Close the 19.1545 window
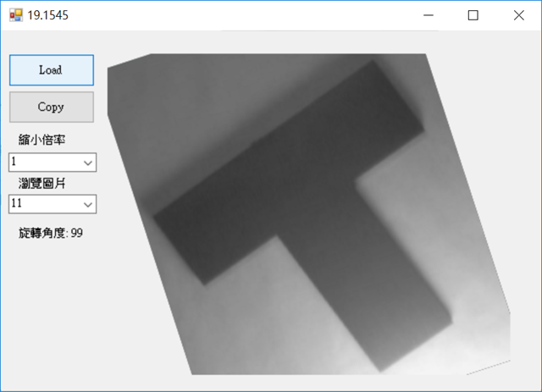 tap(518, 15)
